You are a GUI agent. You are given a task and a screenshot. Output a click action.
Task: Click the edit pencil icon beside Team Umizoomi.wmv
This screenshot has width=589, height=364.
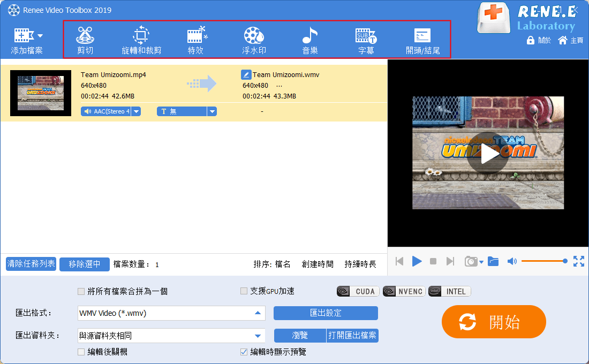(x=246, y=74)
